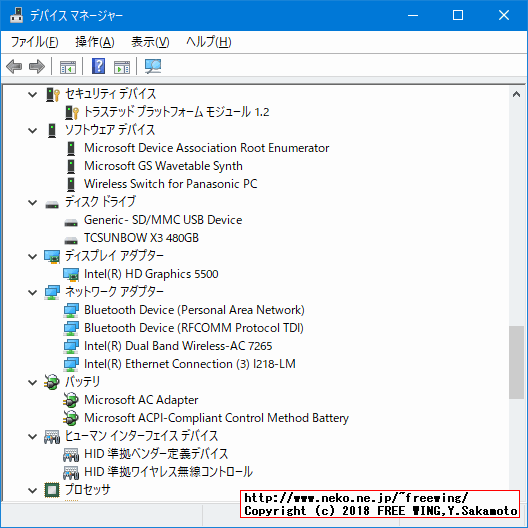Open the ファイル(F) menu
This screenshot has height=528, width=528.
(x=34, y=42)
